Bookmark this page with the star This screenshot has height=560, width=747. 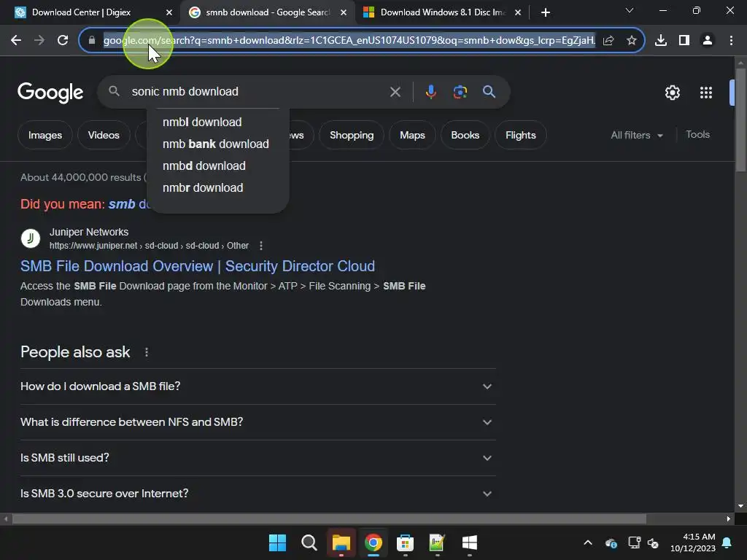[x=631, y=41]
